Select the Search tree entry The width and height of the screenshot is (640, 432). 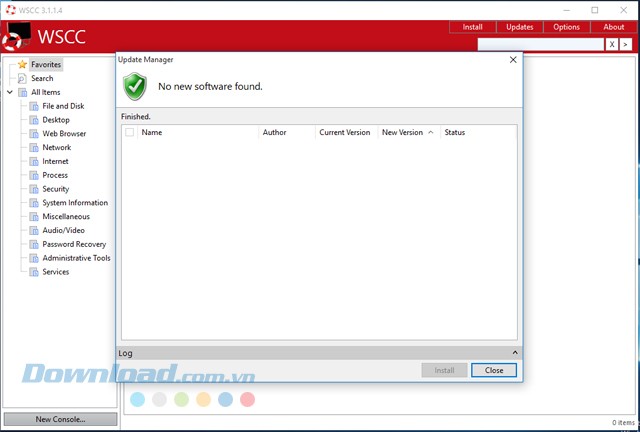[x=42, y=78]
